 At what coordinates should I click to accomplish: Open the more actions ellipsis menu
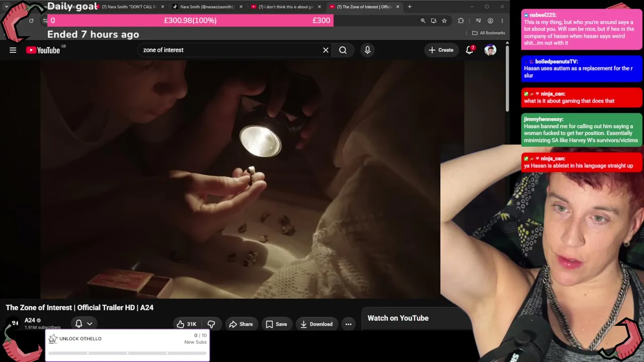(348, 324)
